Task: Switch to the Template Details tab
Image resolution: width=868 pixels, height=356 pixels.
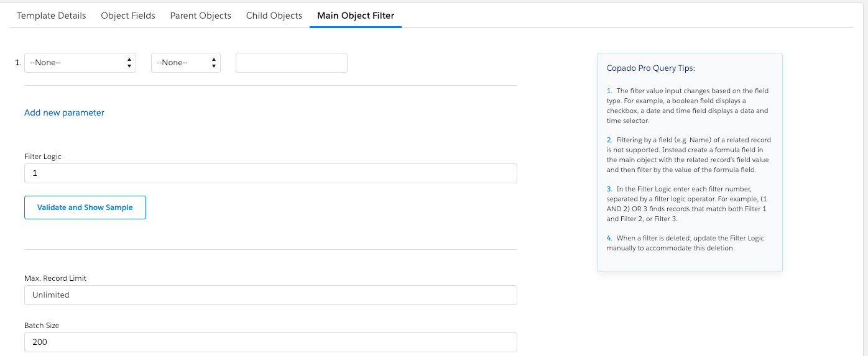Action: (x=51, y=16)
